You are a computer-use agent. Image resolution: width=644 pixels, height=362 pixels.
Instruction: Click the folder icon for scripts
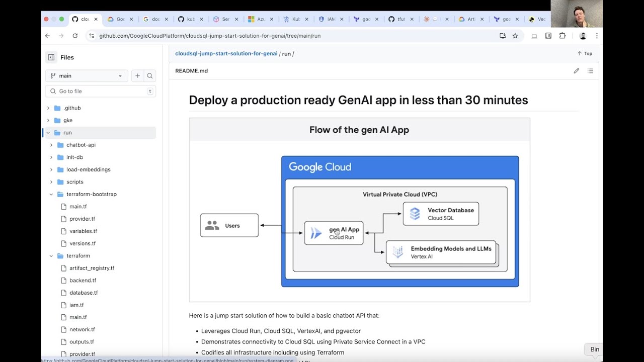(60, 182)
